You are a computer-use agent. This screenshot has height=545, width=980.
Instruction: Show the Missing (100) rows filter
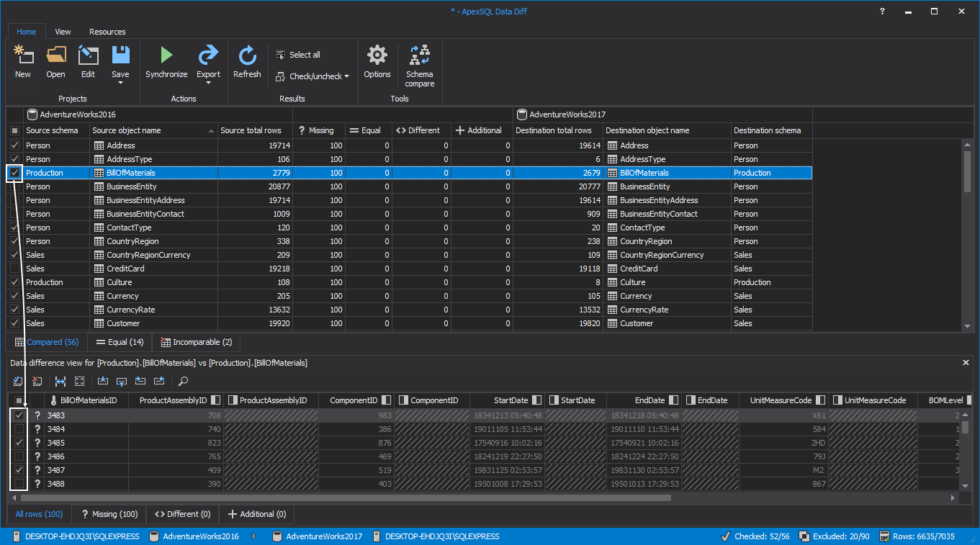click(109, 514)
